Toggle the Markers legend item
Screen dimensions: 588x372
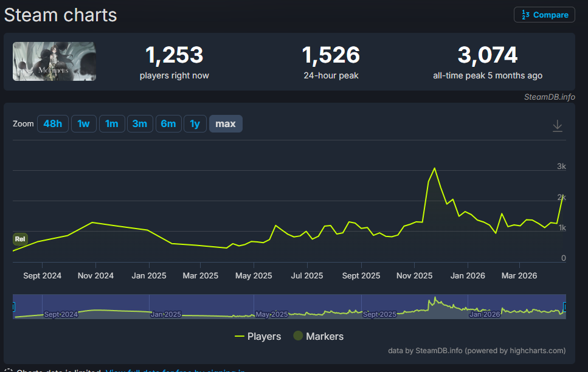319,336
